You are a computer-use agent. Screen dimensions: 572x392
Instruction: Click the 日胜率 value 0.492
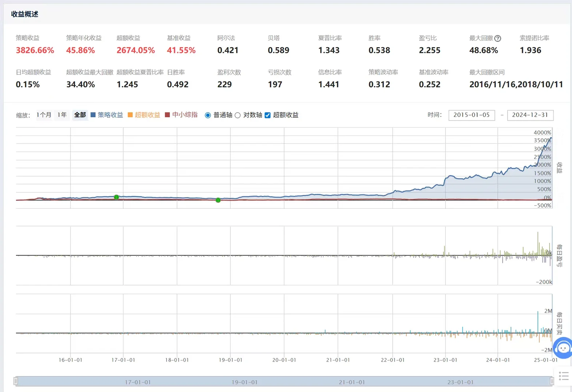[x=178, y=84]
